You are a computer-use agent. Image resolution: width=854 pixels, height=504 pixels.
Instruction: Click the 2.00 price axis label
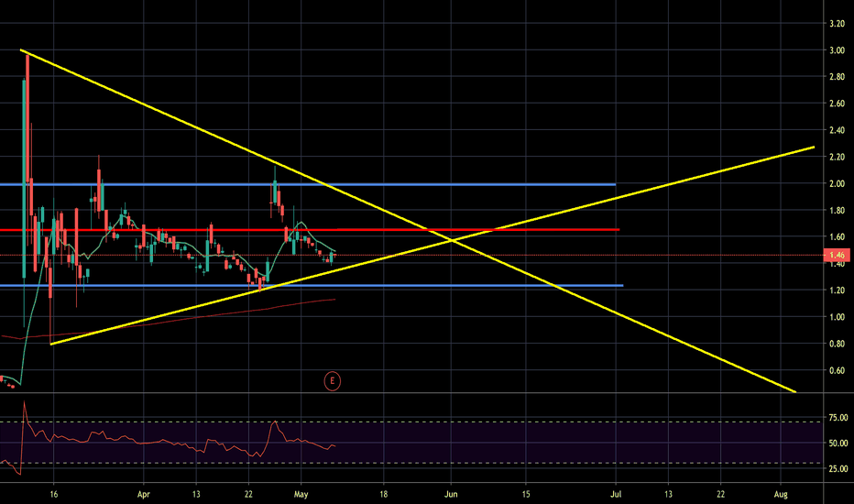tap(837, 183)
